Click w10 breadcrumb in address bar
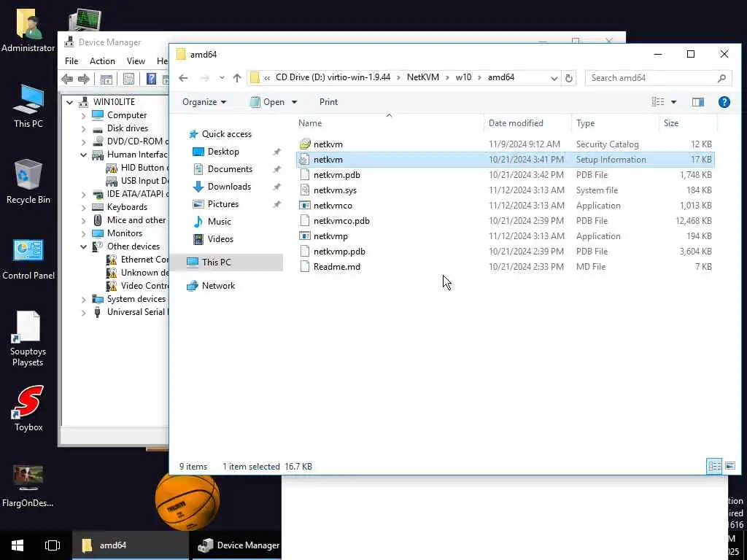This screenshot has height=560, width=747. [463, 77]
